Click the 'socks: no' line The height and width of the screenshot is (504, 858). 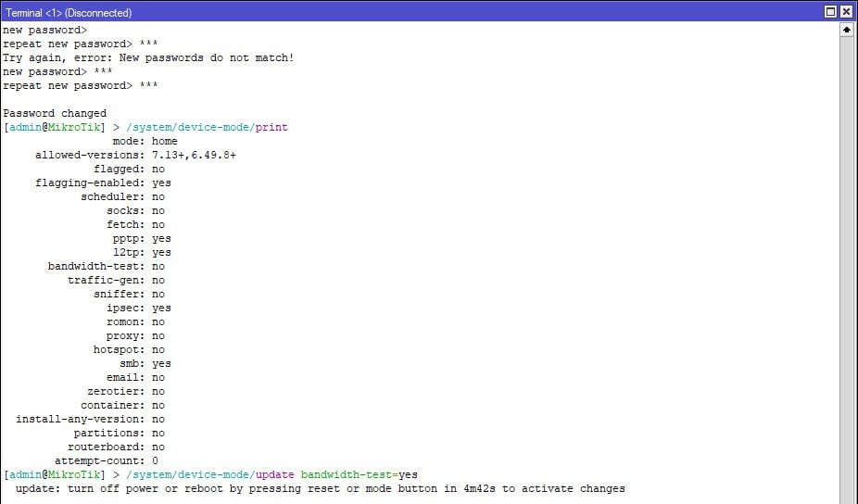tap(135, 210)
